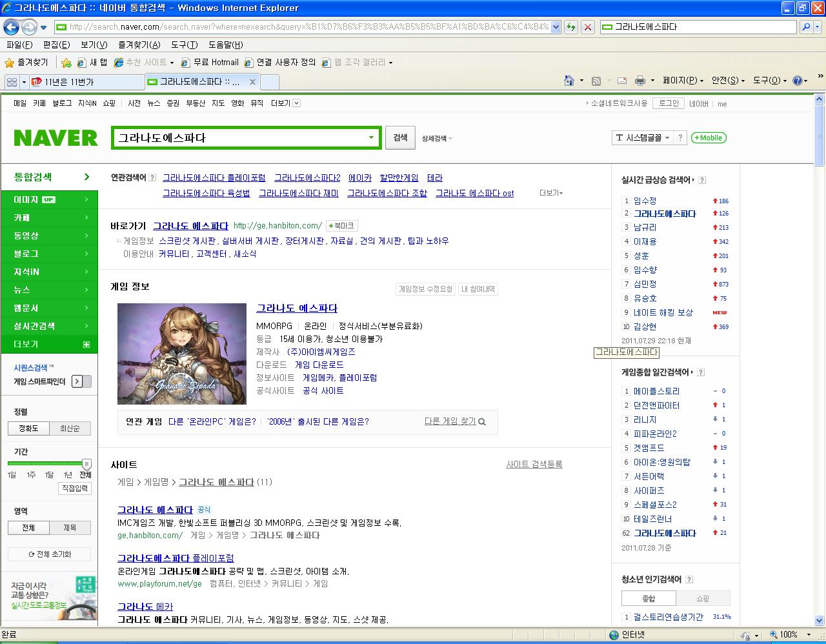This screenshot has width=826, height=644.
Task: Expand the 상세검색 options
Action: click(437, 138)
